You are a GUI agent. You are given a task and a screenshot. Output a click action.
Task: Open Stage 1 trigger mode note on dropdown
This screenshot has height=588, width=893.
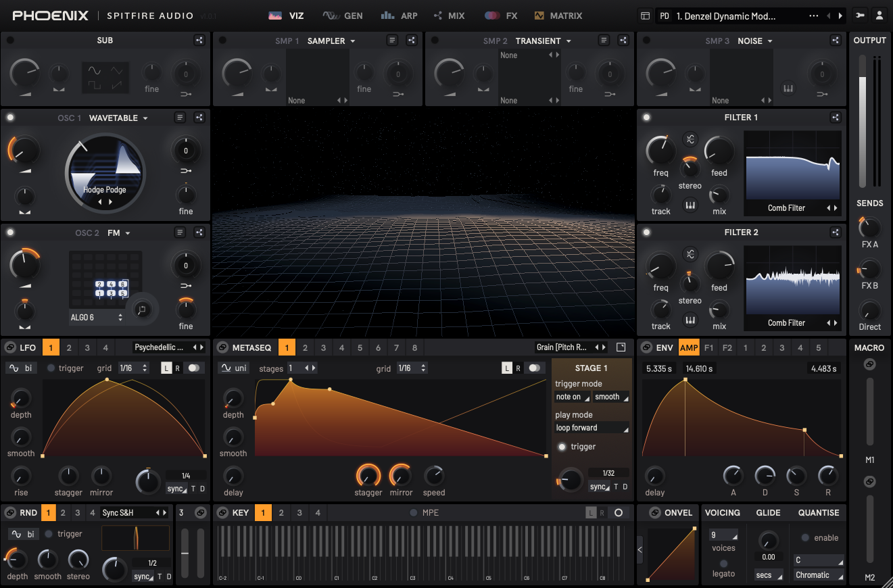click(573, 397)
